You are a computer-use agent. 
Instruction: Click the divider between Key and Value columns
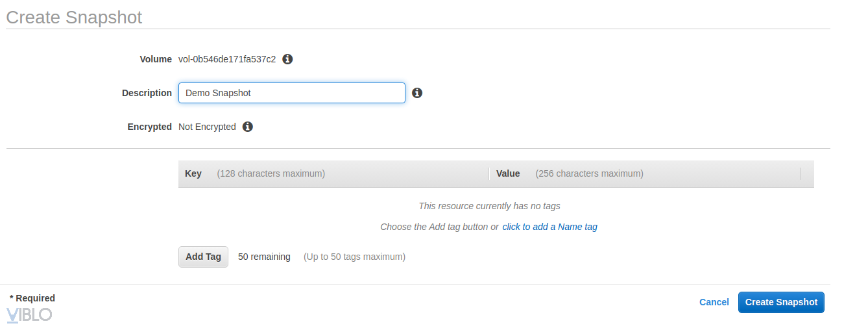point(489,173)
